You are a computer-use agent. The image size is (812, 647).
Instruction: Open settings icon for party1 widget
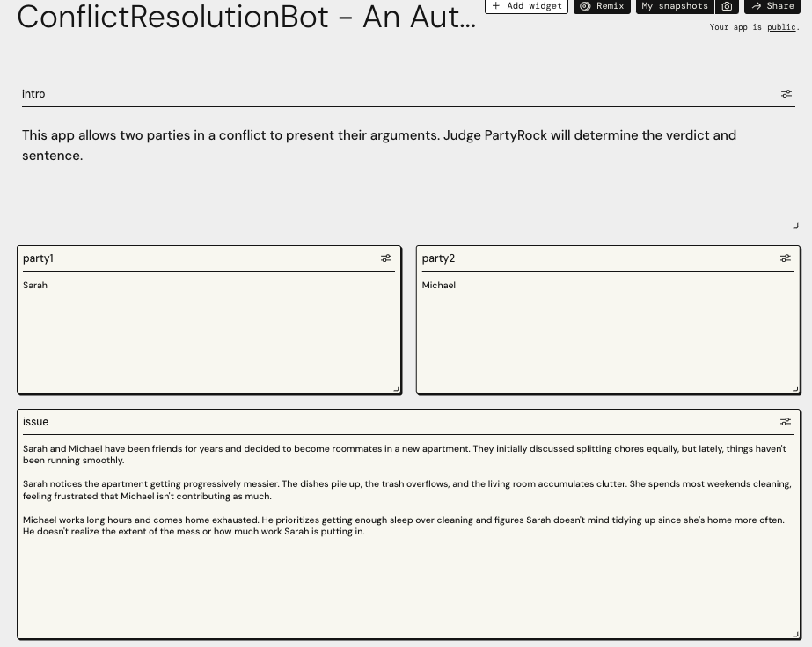386,258
